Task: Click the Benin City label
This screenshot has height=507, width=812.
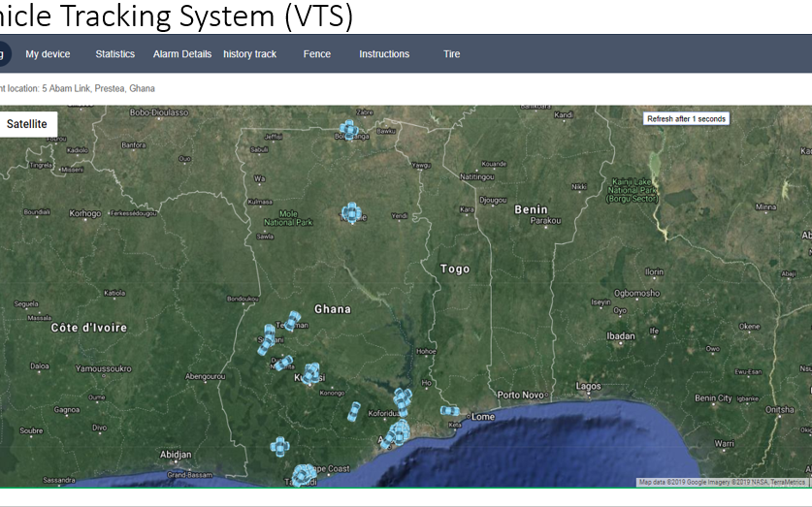Action: tap(713, 398)
